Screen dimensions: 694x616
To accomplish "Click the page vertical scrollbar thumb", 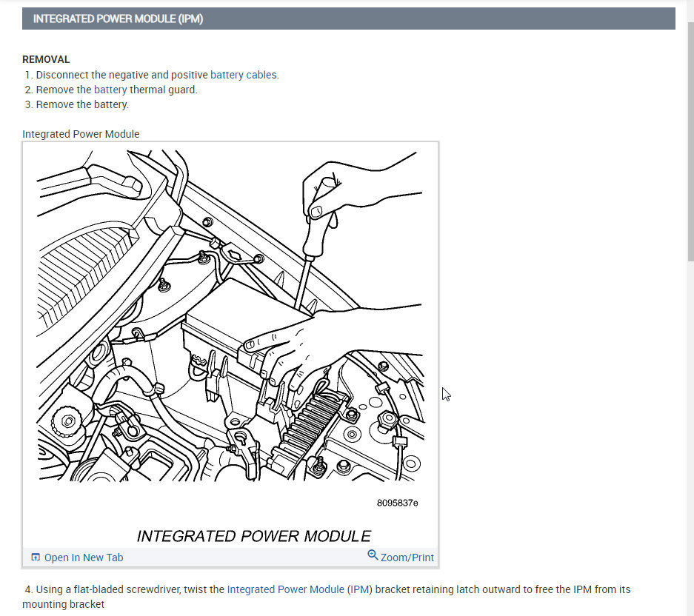I will point(690,141).
